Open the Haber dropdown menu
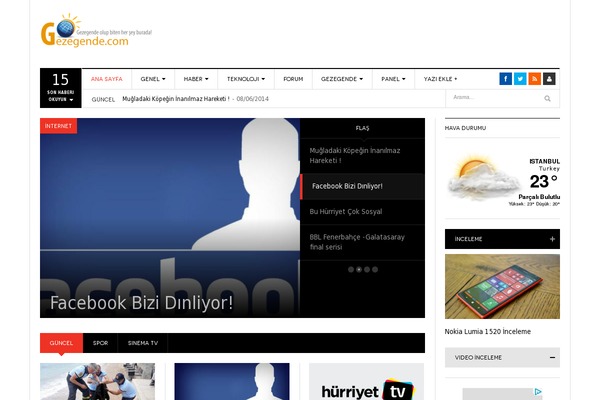Image resolution: width=600 pixels, height=400 pixels. click(196, 79)
